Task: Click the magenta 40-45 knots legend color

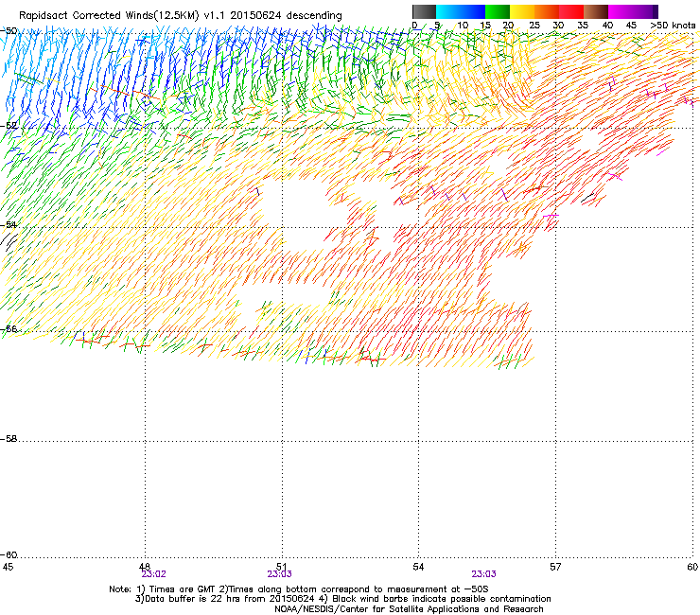Action: pyautogui.click(x=621, y=11)
